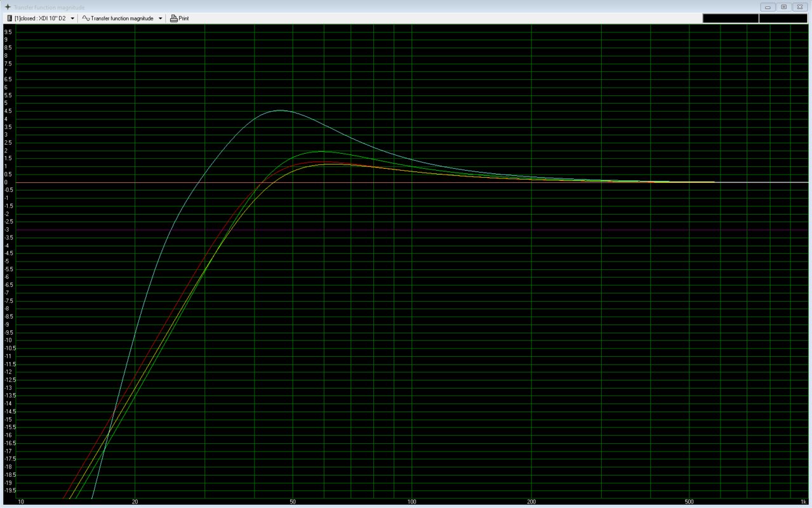
Task: Click the peak of the green response curve
Action: click(321, 151)
